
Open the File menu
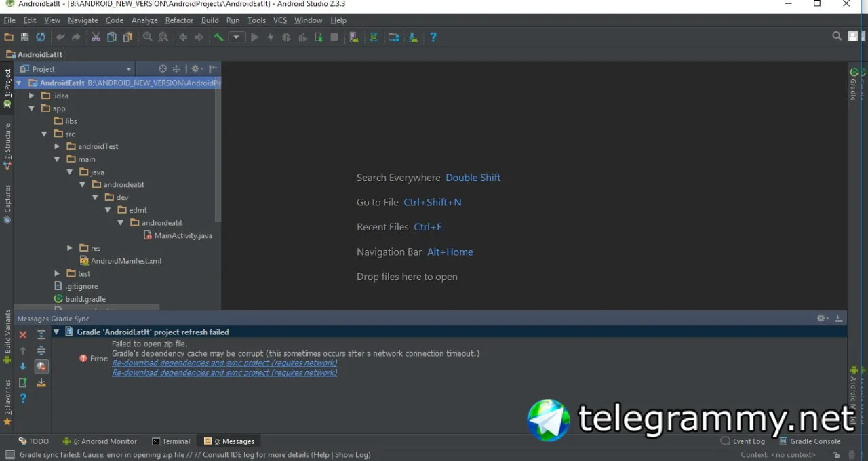tap(9, 20)
